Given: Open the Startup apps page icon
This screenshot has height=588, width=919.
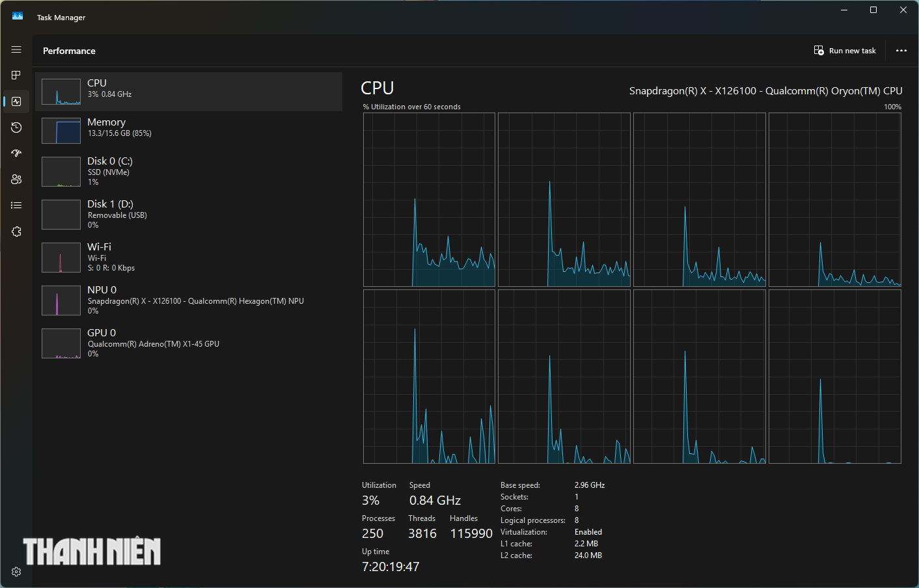Looking at the screenshot, I should pyautogui.click(x=16, y=154).
